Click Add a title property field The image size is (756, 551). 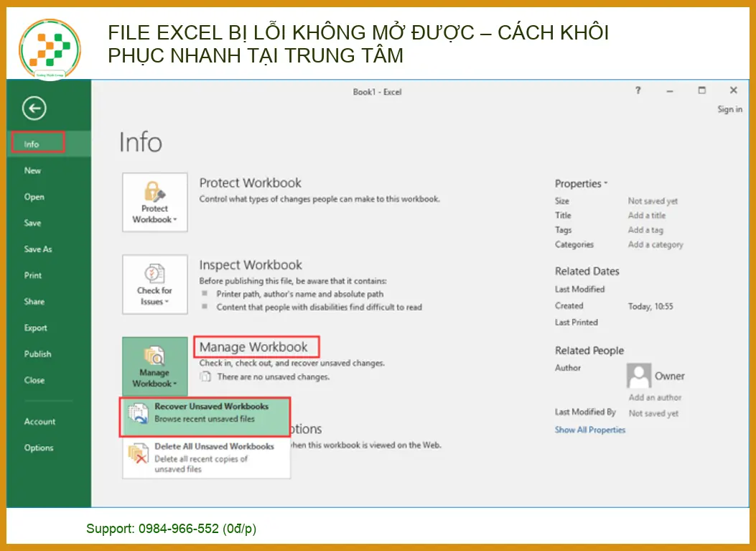coord(646,216)
